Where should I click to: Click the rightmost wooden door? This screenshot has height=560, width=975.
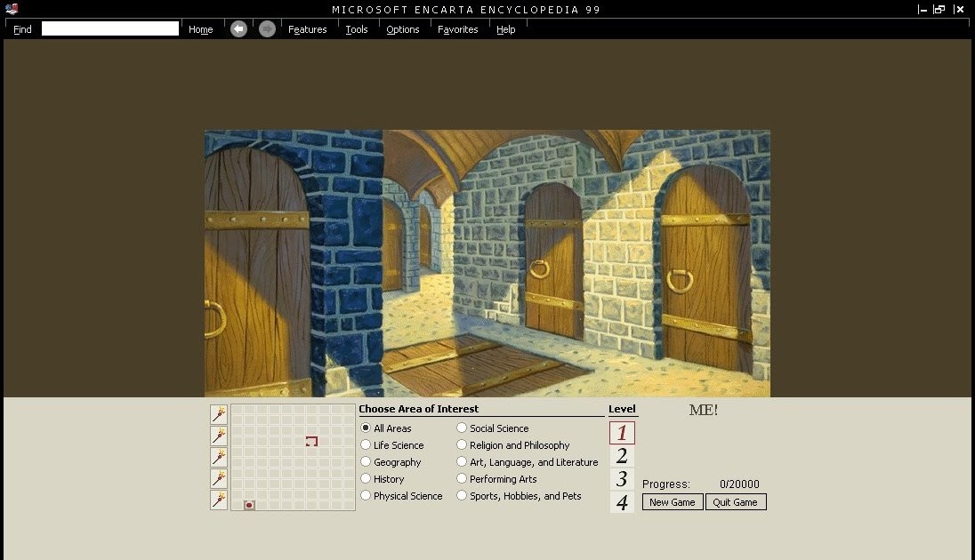click(x=705, y=270)
